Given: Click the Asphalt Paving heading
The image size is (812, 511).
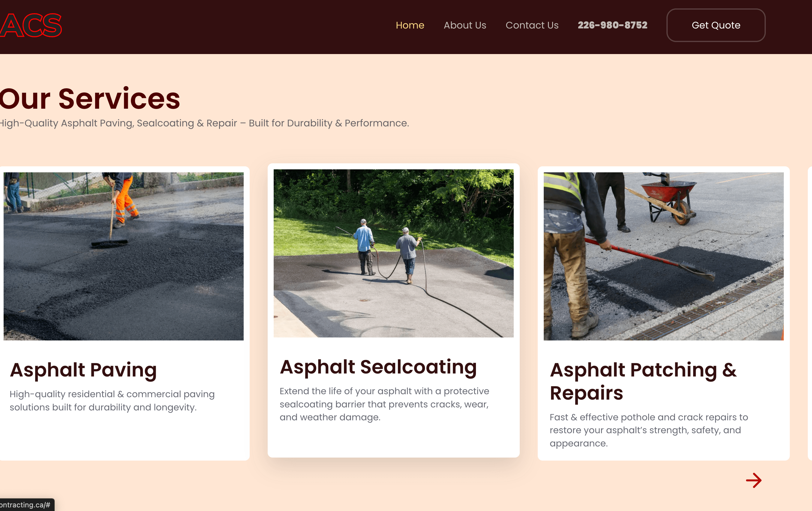Looking at the screenshot, I should pos(83,370).
